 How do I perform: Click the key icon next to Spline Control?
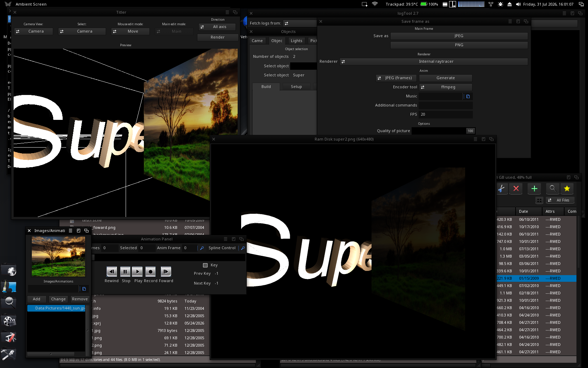tap(243, 248)
